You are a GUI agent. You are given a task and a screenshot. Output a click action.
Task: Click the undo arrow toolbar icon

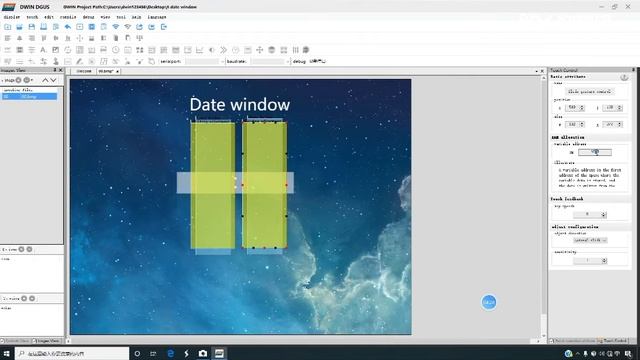pyautogui.click(x=68, y=27)
